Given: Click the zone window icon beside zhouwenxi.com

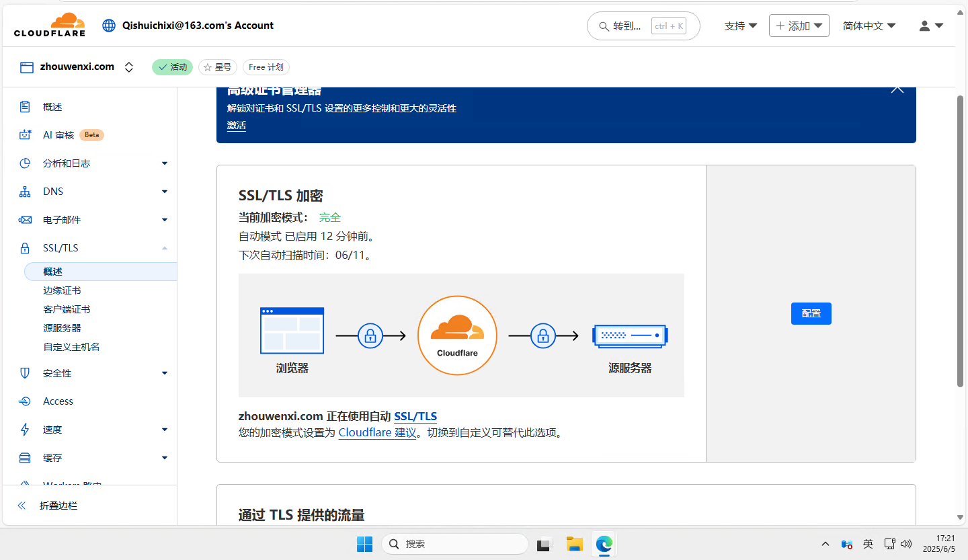Looking at the screenshot, I should 27,67.
